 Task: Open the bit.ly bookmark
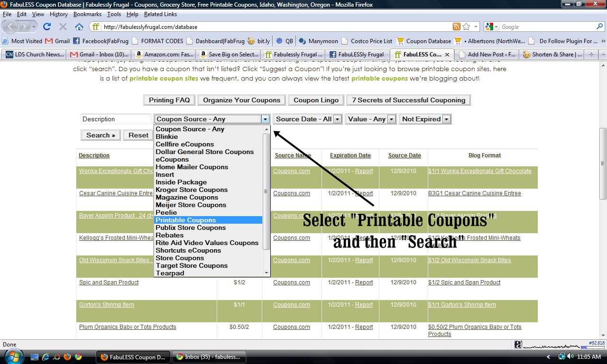tap(259, 41)
